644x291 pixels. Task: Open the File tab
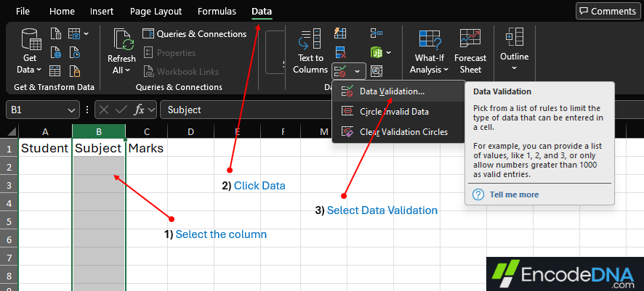click(23, 12)
